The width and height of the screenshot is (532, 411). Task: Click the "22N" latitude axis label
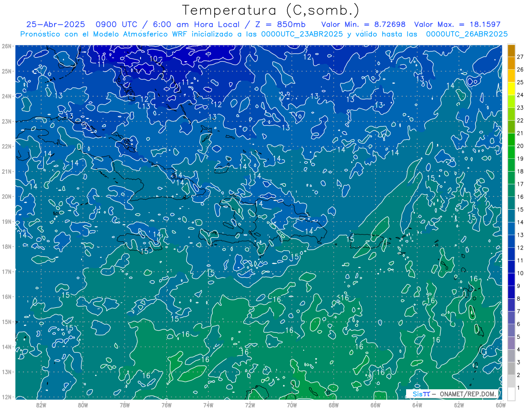click(x=7, y=146)
